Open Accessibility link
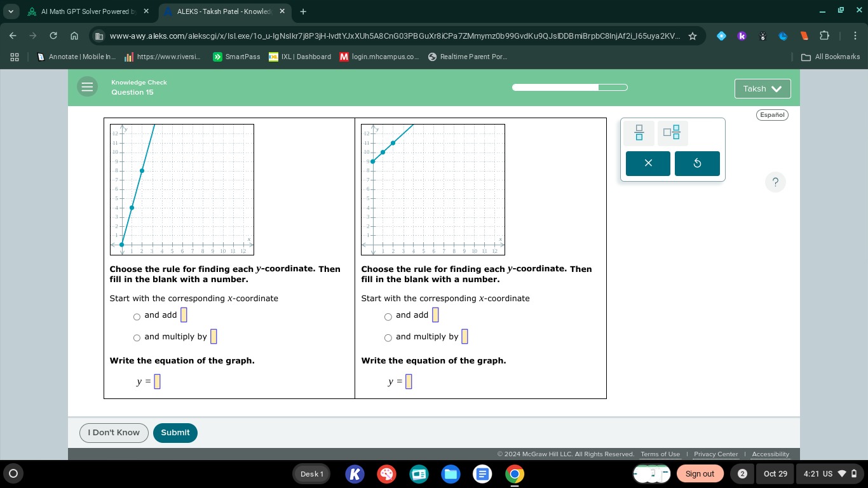This screenshot has height=488, width=868. point(771,454)
